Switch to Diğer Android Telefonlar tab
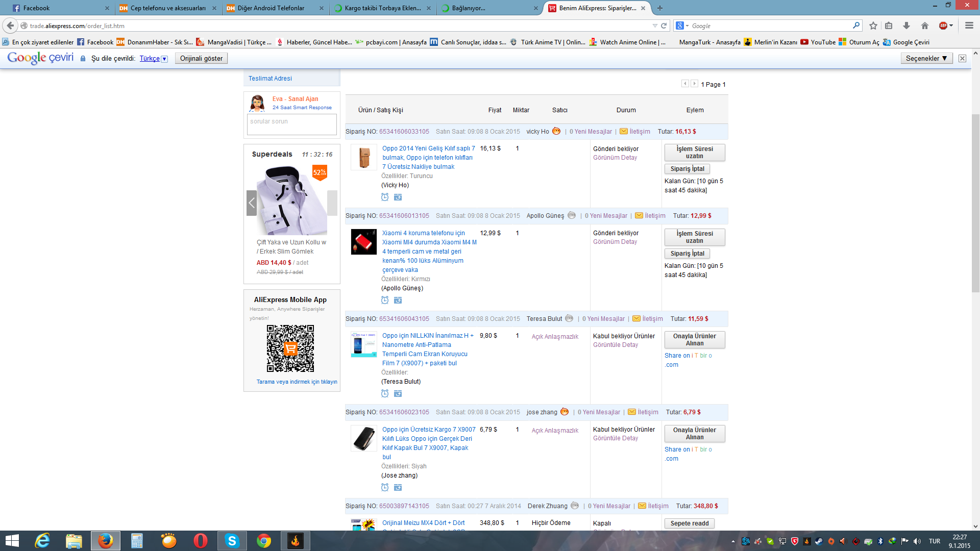 (275, 8)
